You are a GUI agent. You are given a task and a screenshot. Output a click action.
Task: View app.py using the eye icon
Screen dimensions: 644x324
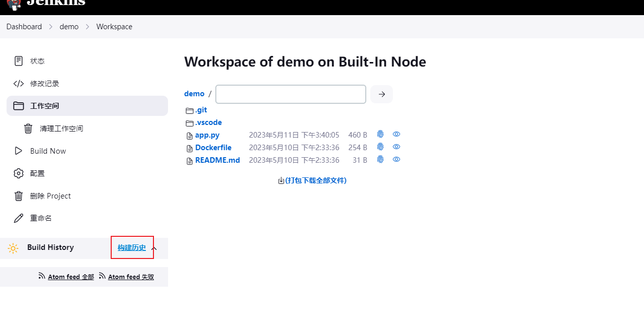point(396,135)
